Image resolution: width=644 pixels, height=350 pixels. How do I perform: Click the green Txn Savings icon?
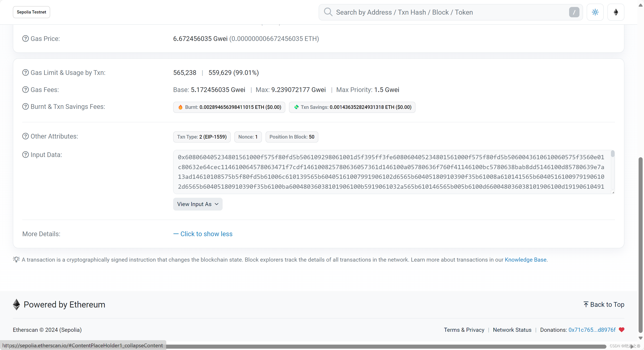point(296,107)
